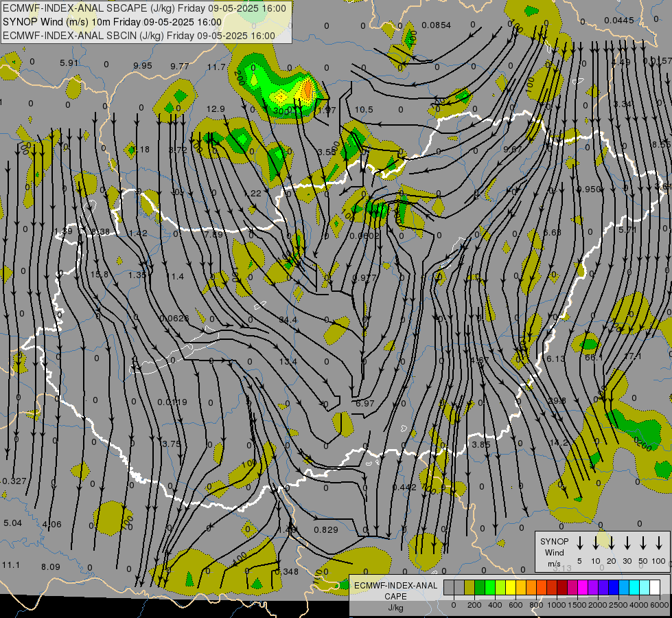Click the 0.348 value on the map
Screen dimensions: 672x618
(287, 572)
